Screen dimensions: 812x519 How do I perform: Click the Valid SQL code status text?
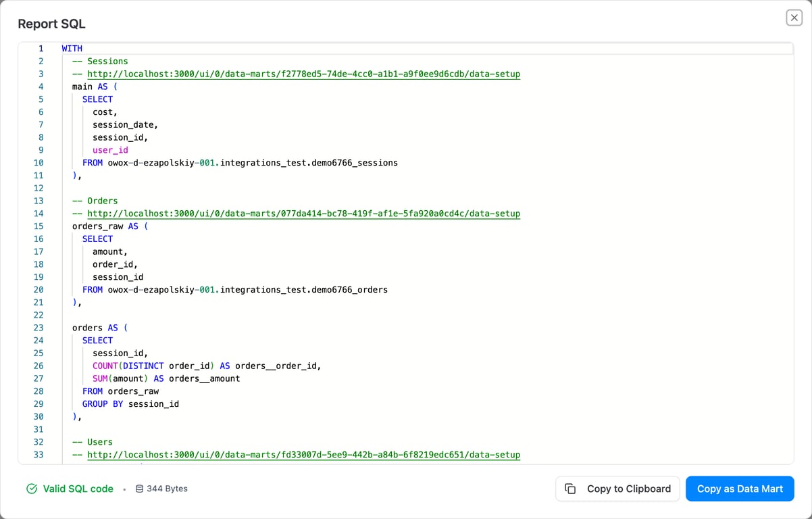tap(78, 489)
